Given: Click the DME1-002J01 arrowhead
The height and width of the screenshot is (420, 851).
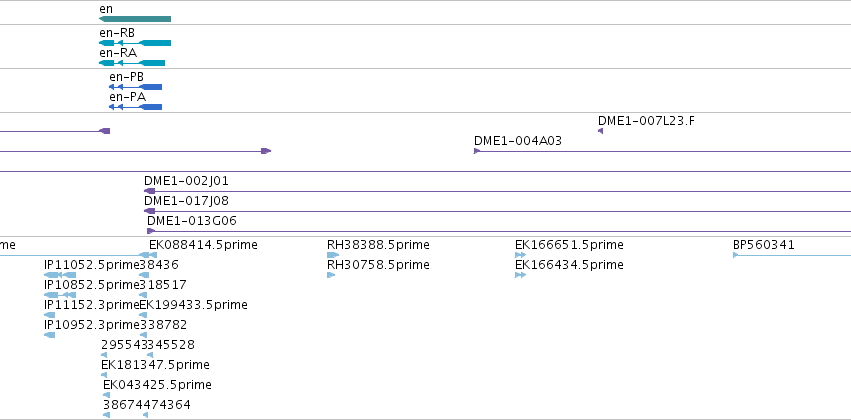Looking at the screenshot, I should tap(149, 191).
